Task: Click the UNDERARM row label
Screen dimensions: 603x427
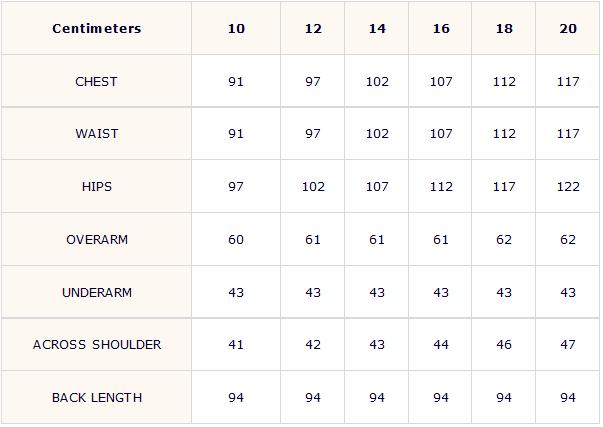Action: tap(97, 293)
